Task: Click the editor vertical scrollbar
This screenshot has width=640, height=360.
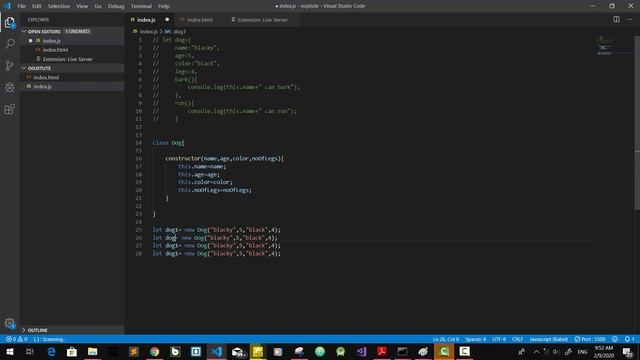Action: (637, 122)
